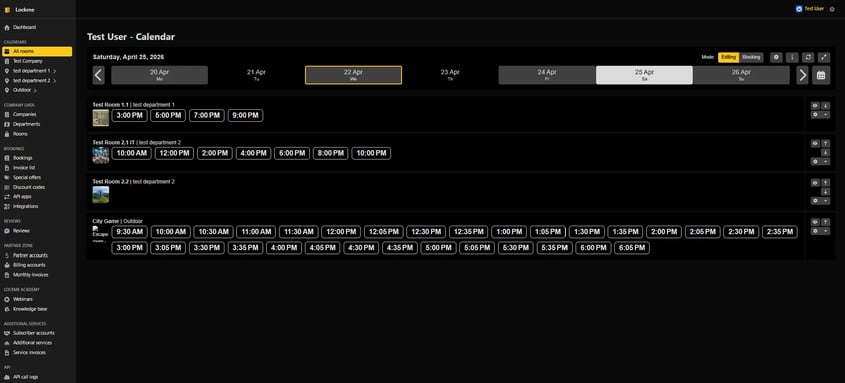The height and width of the screenshot is (383, 845).
Task: Toggle visibility eye for Test Room 1.1
Action: 815,106
